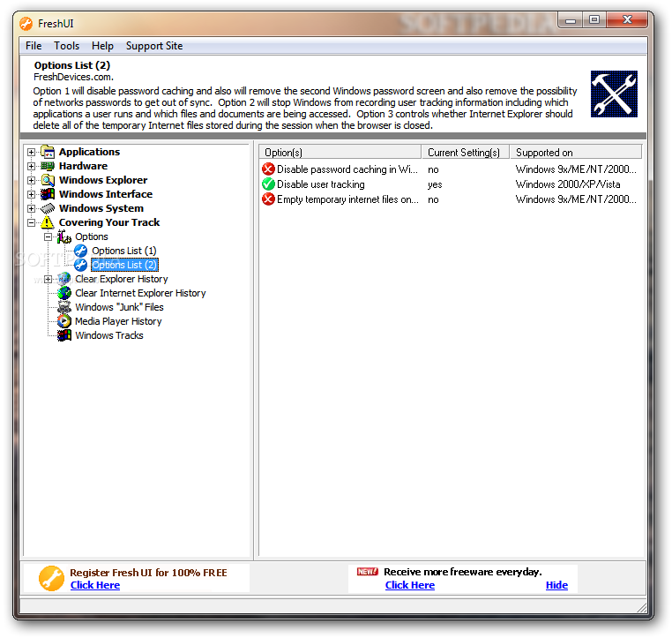Click the Windows Interface flag icon
The image size is (672, 638).
click(x=48, y=194)
